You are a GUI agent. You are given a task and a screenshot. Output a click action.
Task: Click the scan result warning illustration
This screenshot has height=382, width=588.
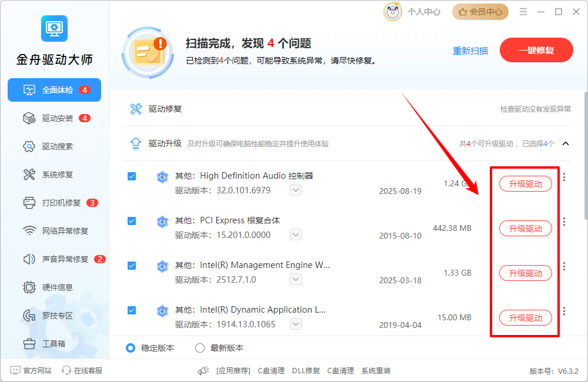click(148, 52)
